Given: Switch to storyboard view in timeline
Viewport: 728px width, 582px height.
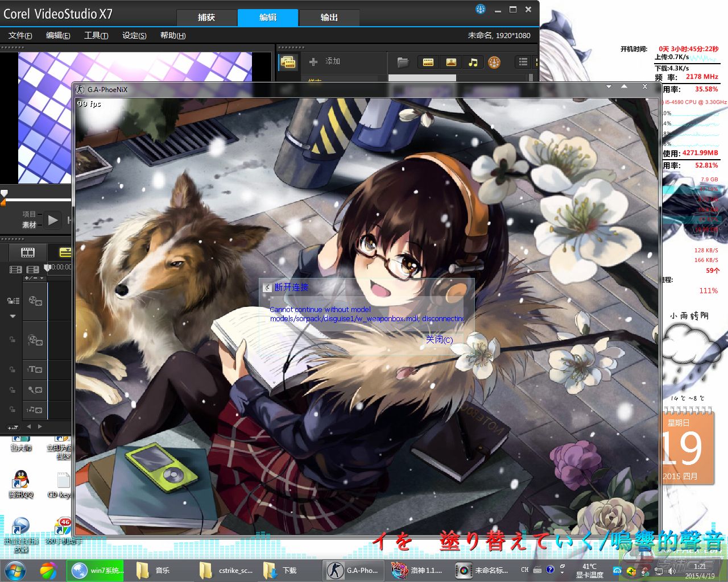Looking at the screenshot, I should [27, 252].
